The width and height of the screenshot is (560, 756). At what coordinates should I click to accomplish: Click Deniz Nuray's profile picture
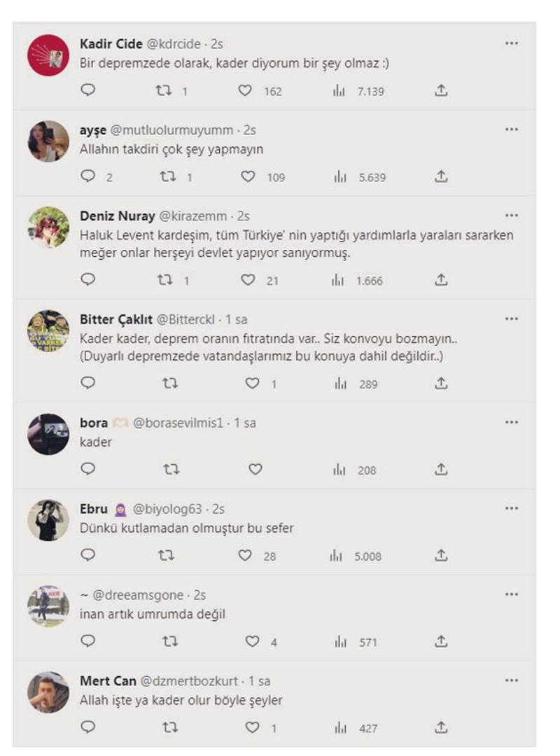click(x=48, y=227)
